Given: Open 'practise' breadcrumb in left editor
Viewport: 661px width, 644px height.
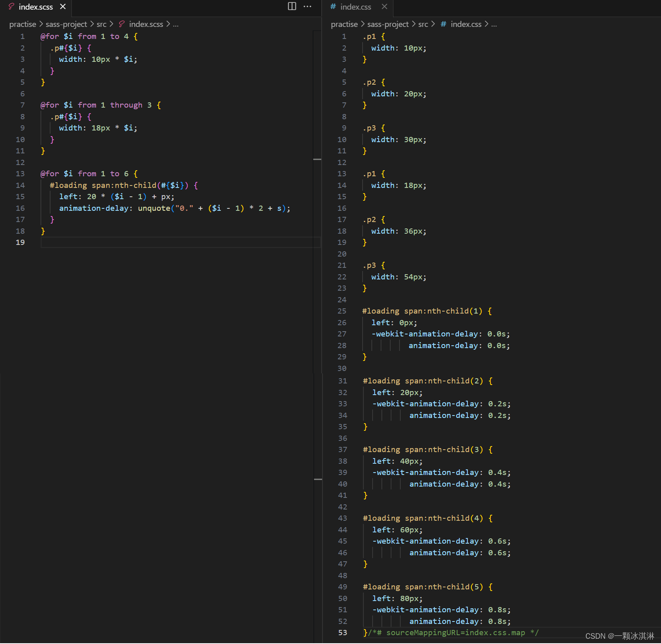Looking at the screenshot, I should [22, 24].
